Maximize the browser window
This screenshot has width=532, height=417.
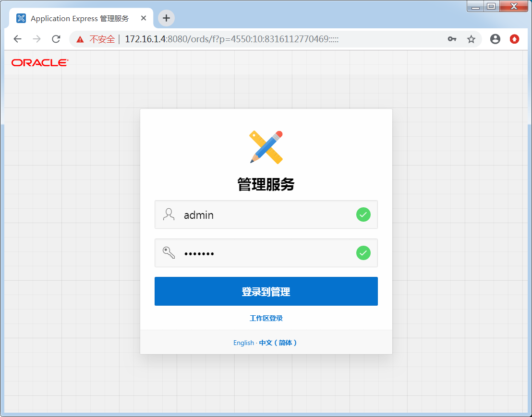(x=491, y=6)
